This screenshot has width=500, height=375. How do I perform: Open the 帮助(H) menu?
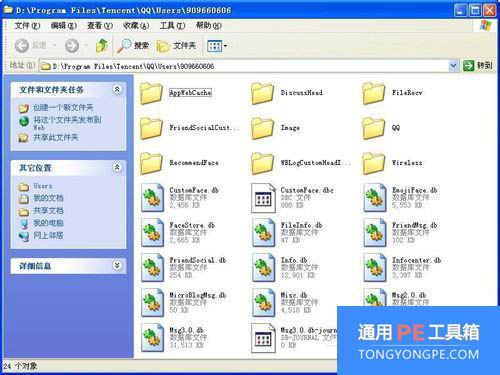(x=209, y=26)
